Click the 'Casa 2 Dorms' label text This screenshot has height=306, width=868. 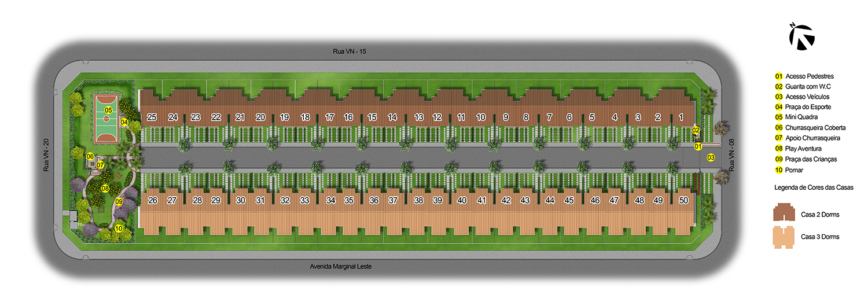[x=820, y=215]
